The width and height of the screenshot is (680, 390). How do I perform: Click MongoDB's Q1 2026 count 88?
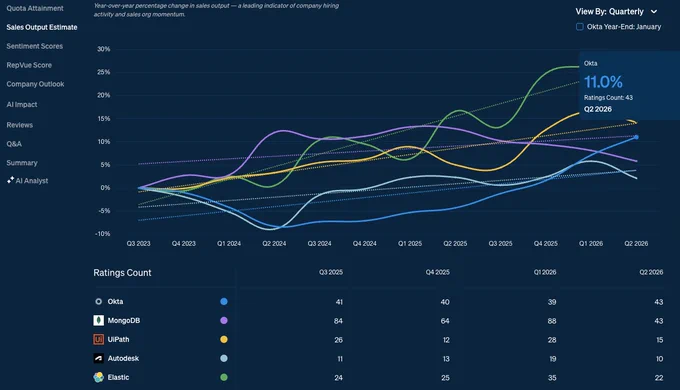(x=552, y=321)
